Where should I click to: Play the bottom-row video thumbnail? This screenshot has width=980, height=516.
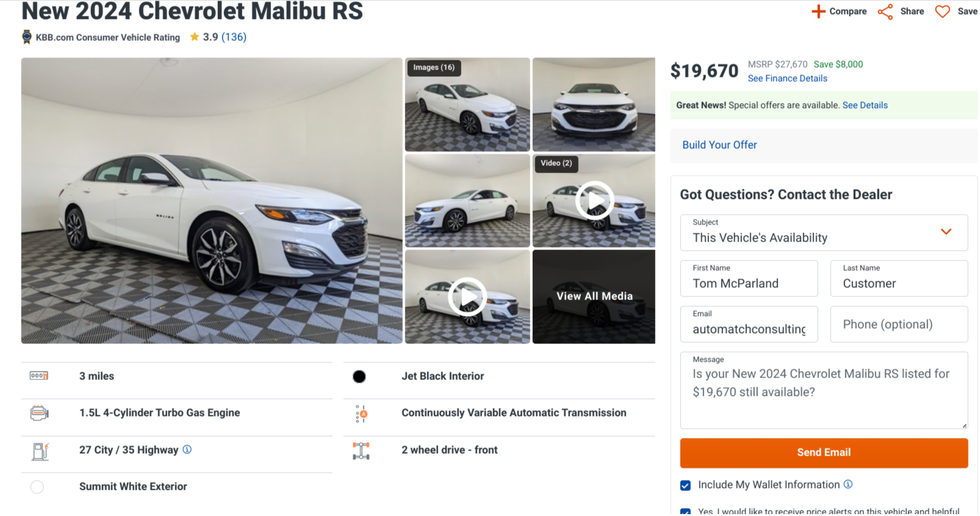coord(467,296)
